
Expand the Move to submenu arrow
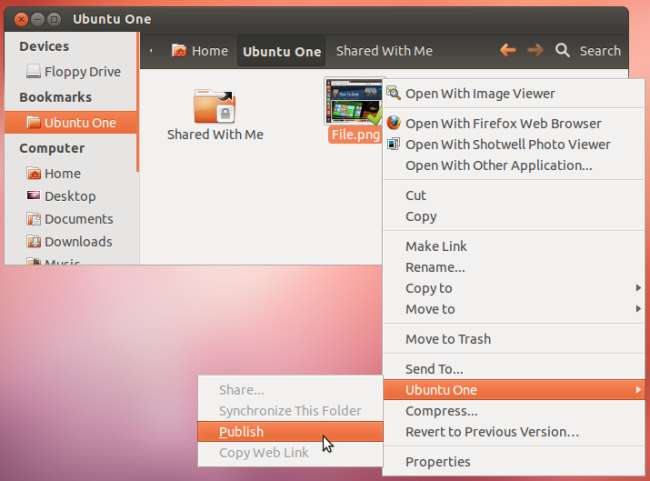click(638, 309)
